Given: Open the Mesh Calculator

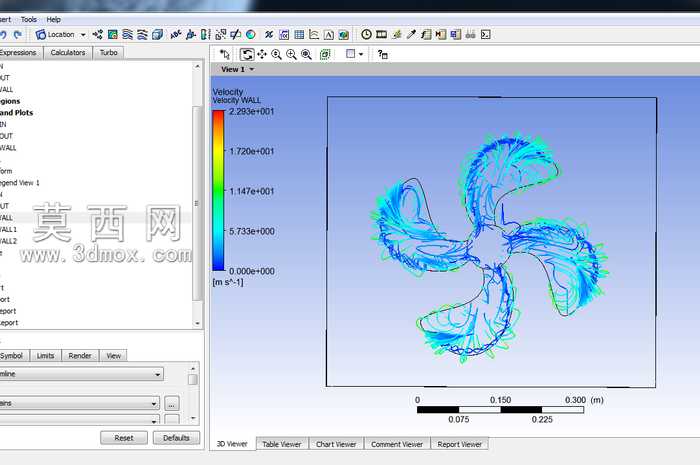Looking at the screenshot, I should click(x=456, y=34).
